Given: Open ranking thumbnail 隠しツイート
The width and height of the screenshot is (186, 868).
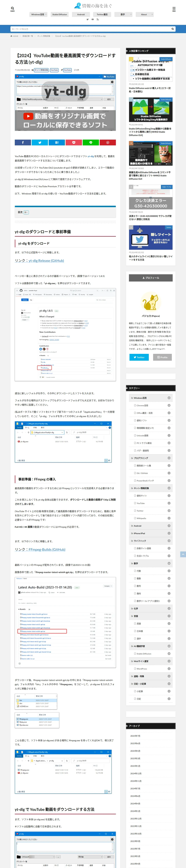Looking at the screenshot, I should [x=151, y=238].
